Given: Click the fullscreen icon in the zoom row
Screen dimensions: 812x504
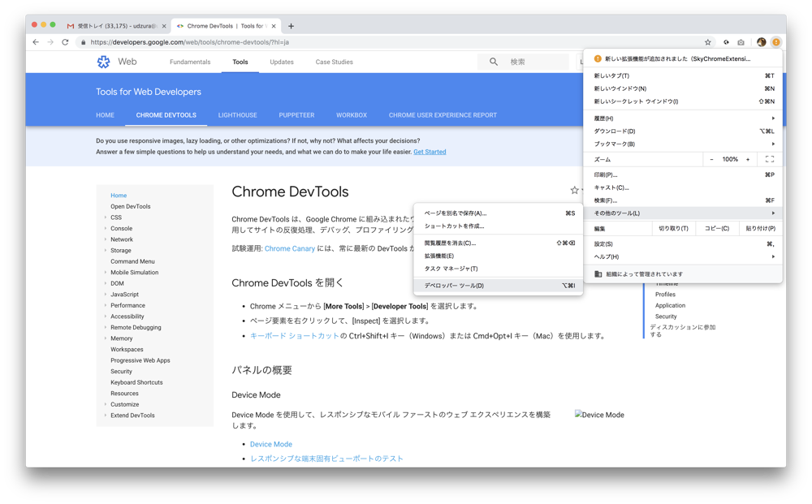Looking at the screenshot, I should coord(769,160).
